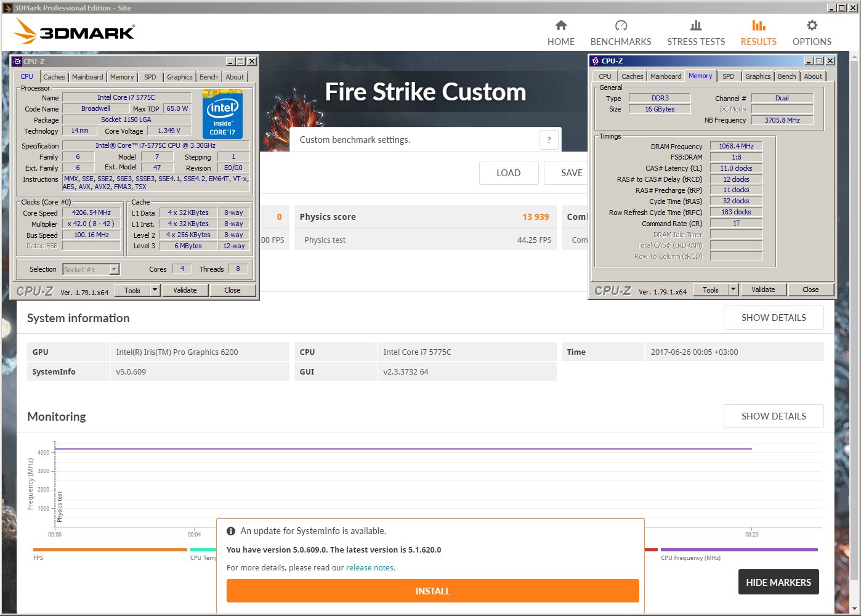
Task: Switch to SPD tab in left CPU-Z
Action: click(150, 77)
